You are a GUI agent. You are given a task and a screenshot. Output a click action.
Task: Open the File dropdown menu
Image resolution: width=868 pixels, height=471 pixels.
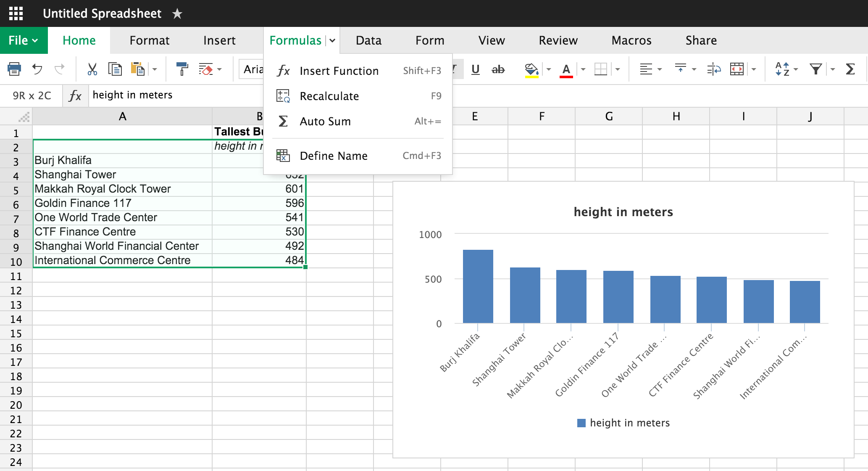coord(23,41)
